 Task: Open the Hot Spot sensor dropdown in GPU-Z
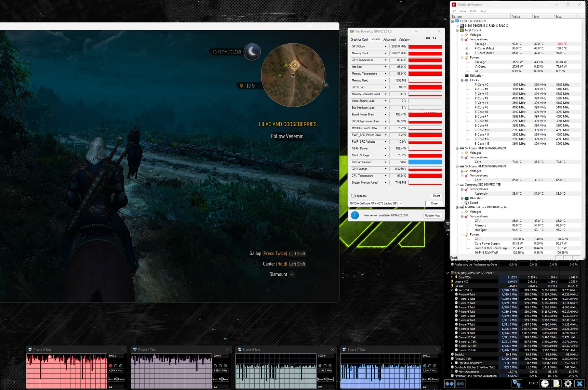[x=385, y=67]
